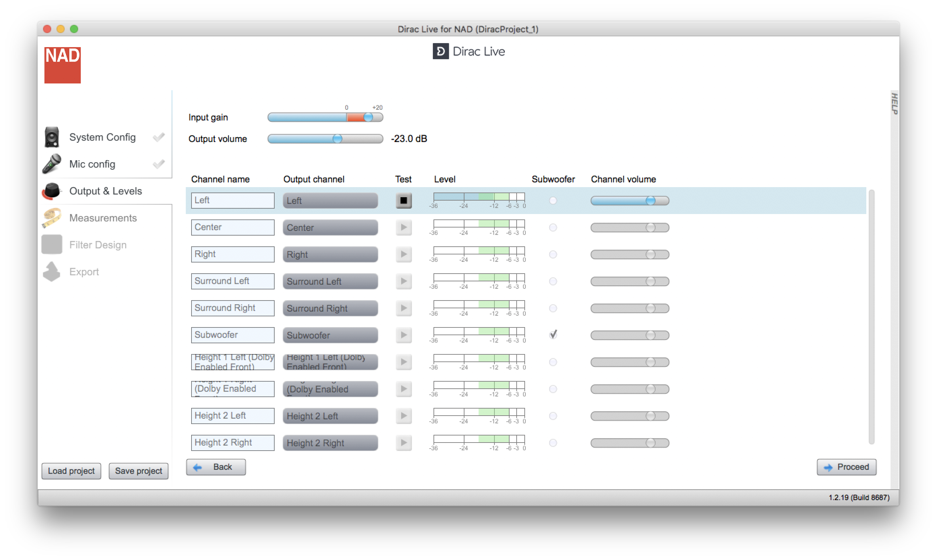
Task: Click the Back button
Action: coord(216,467)
